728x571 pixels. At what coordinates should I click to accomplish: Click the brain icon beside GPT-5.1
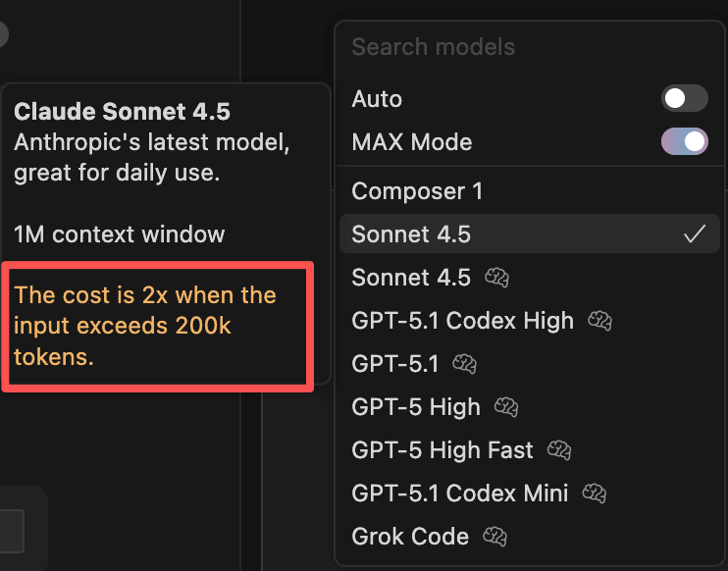pos(464,364)
